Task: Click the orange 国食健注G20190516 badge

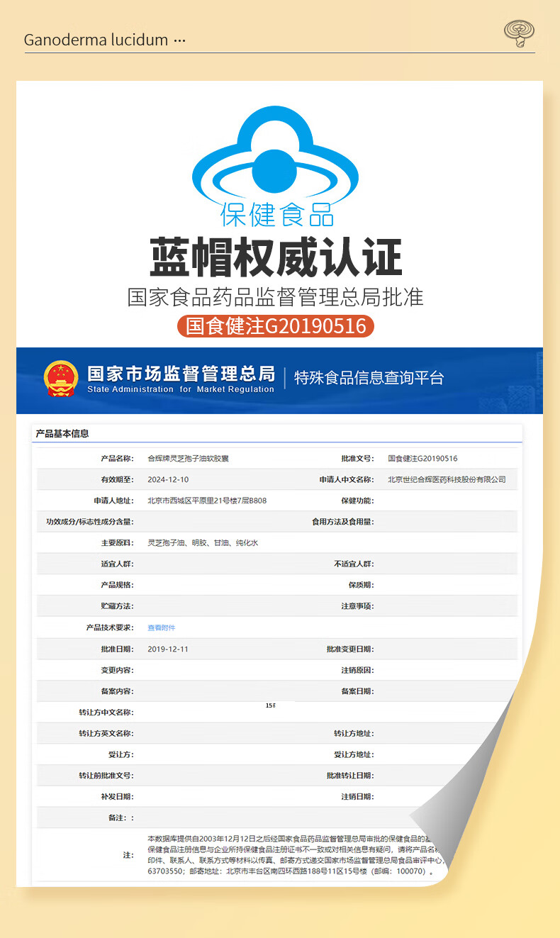Action: (x=276, y=325)
